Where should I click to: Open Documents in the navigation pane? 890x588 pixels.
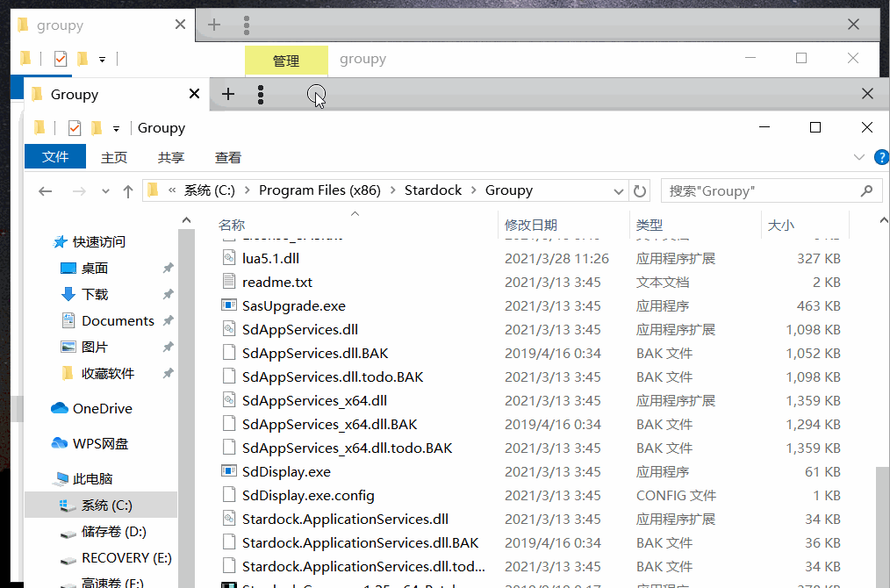point(118,320)
